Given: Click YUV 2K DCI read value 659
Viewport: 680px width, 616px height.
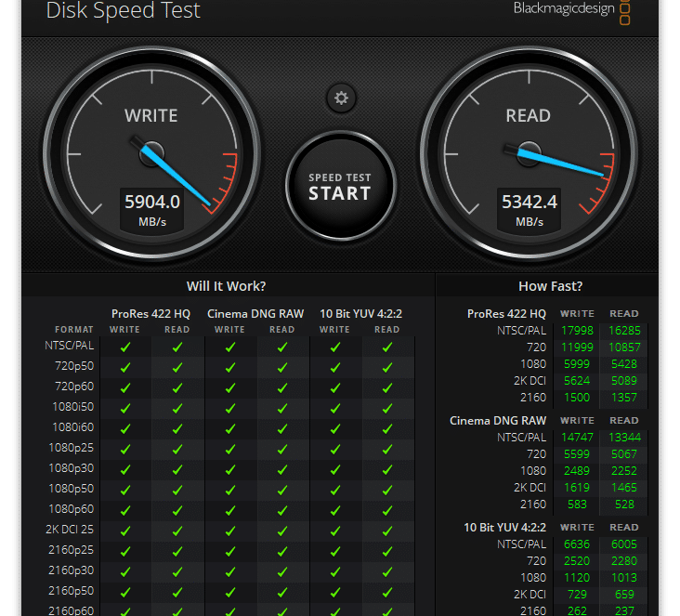Looking at the screenshot, I should [624, 595].
